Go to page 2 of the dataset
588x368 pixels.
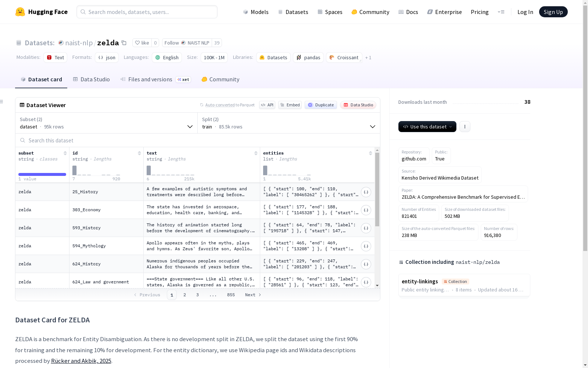[184, 295]
